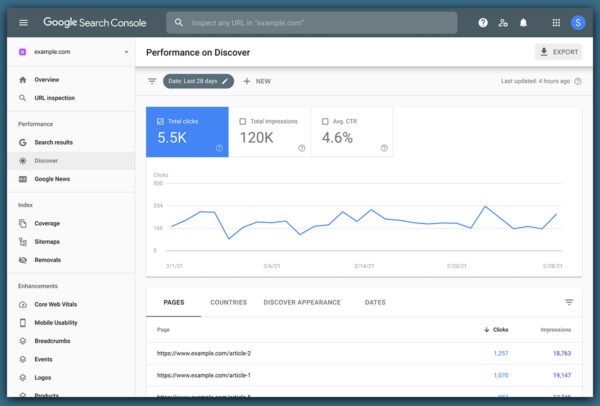The image size is (600, 406).
Task: Sort by the Impressions column header
Action: [x=556, y=329]
